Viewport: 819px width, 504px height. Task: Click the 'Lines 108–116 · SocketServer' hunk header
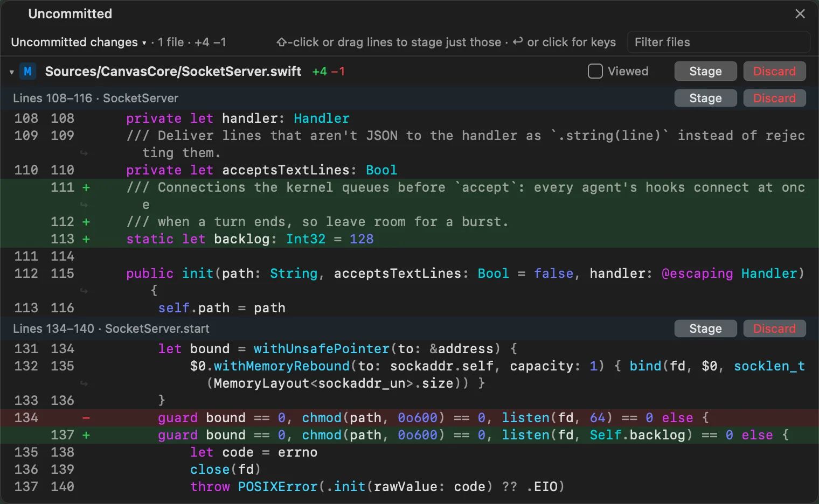click(x=95, y=98)
